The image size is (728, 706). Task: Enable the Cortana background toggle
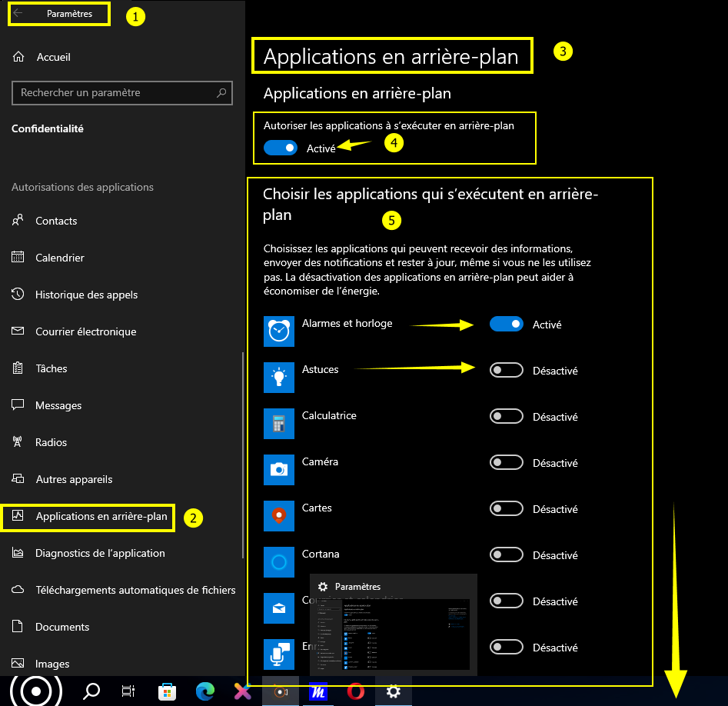coord(507,554)
